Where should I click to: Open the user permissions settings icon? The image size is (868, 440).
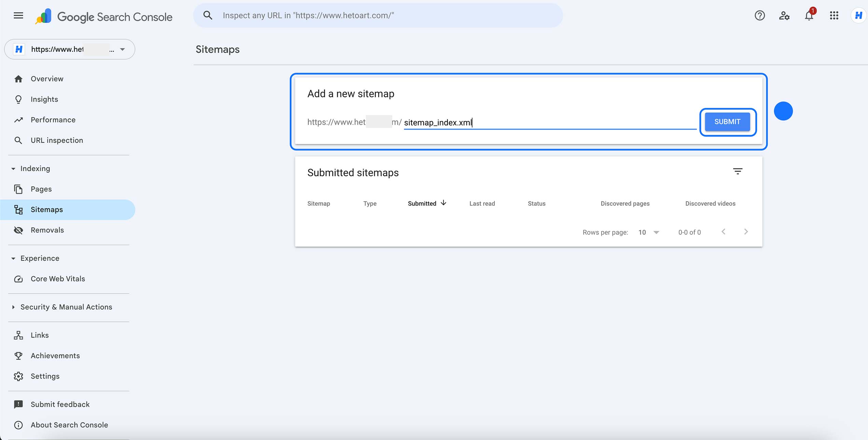tap(784, 15)
